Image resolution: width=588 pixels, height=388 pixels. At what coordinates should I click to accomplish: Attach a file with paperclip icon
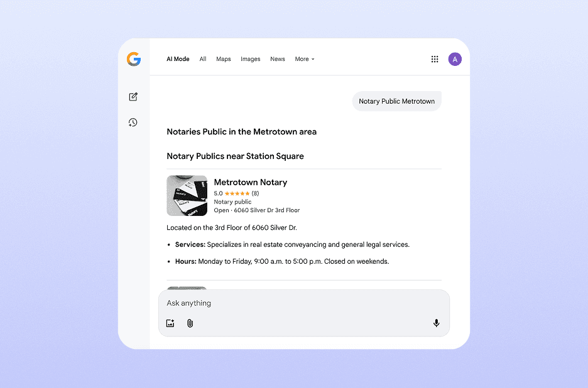coord(190,323)
